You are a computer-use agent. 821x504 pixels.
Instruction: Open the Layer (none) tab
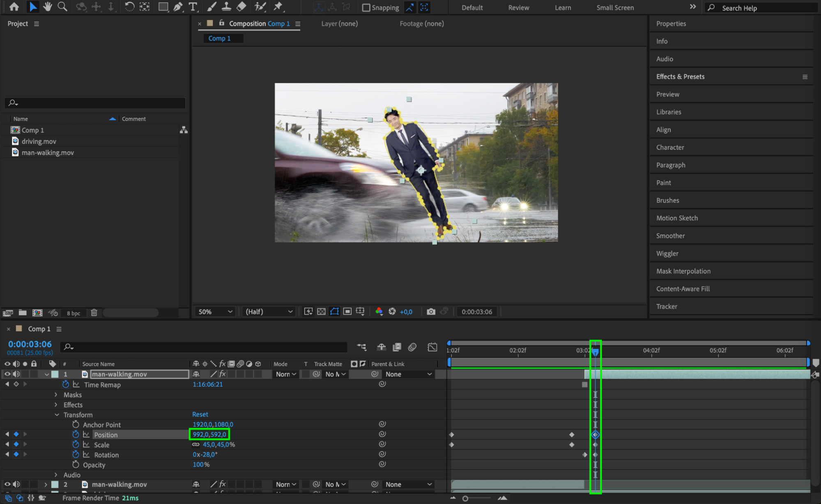[339, 24]
